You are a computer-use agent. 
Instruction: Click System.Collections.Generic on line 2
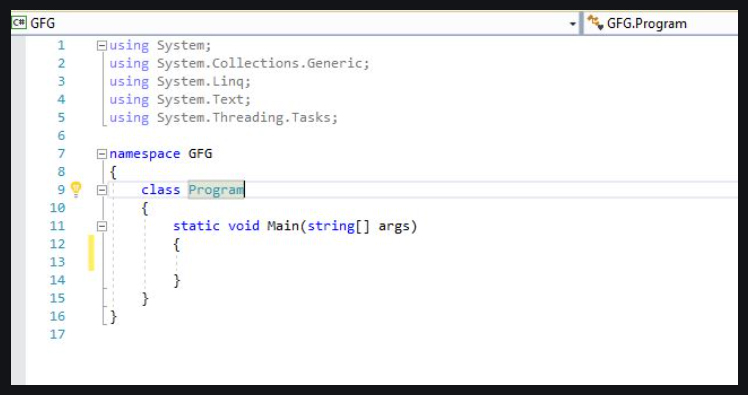(260, 63)
